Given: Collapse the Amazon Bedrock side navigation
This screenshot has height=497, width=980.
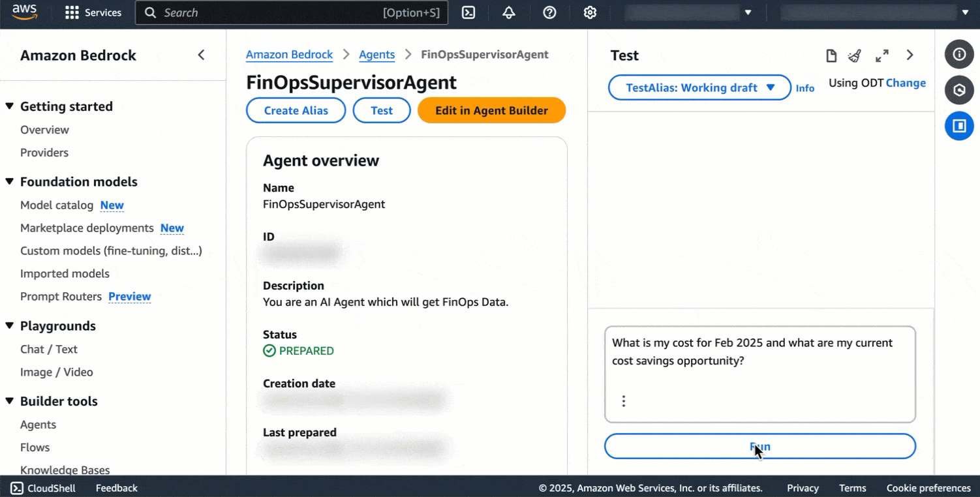Looking at the screenshot, I should pos(201,55).
